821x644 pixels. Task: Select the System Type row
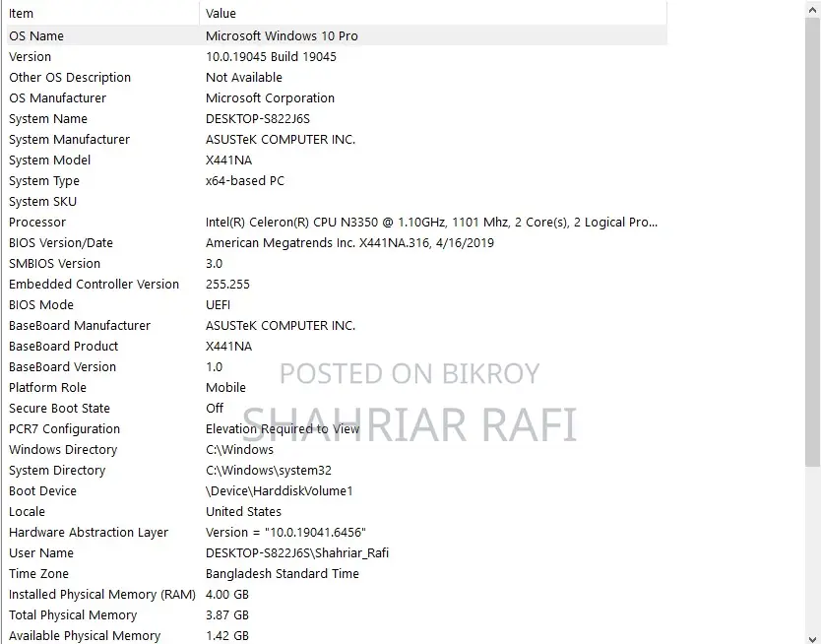coord(336,180)
